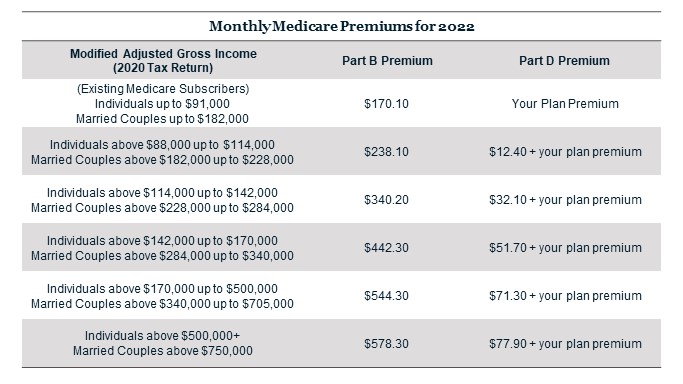Select the $340.20 premium value
683x384 pixels.
[x=386, y=199]
